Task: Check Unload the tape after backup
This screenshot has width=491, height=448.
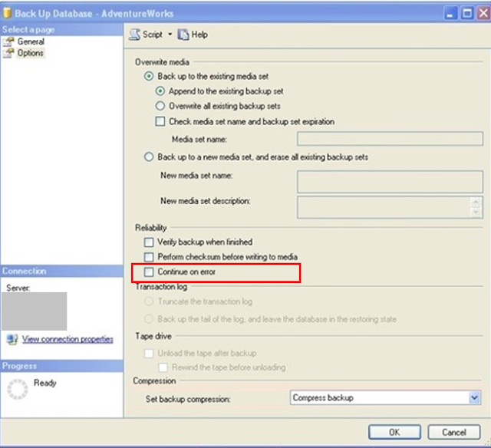Action: [149, 354]
